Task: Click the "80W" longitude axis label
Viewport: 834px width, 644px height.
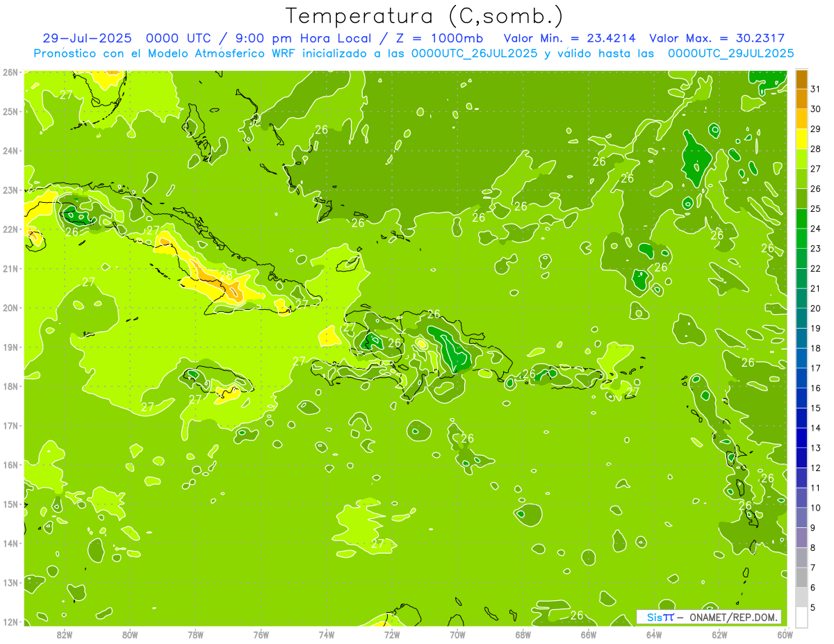Action: [130, 634]
